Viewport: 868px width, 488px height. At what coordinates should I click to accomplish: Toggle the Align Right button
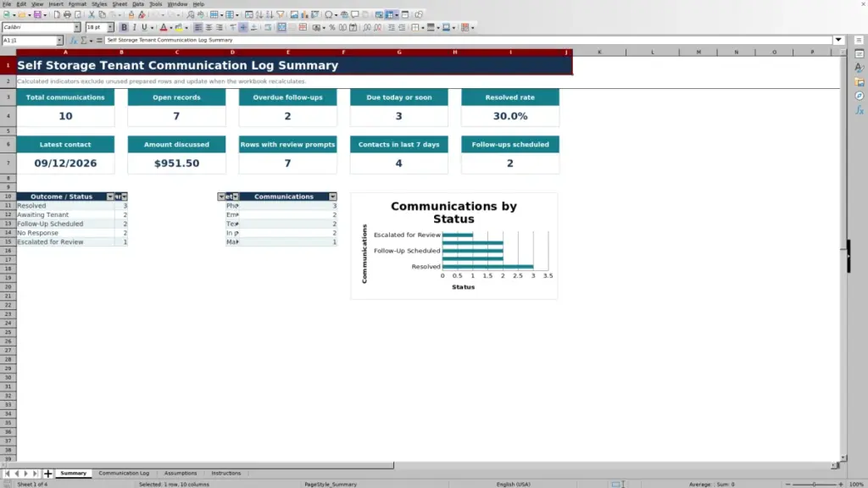point(220,27)
